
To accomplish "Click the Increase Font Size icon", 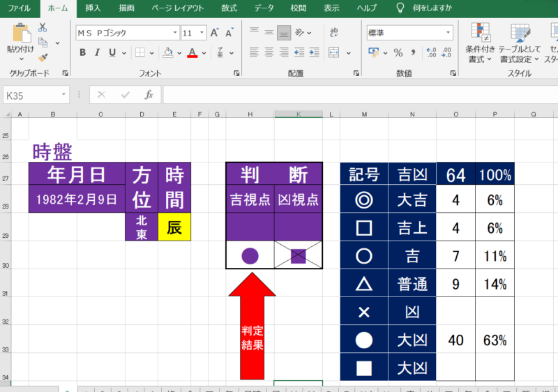I will [x=214, y=33].
